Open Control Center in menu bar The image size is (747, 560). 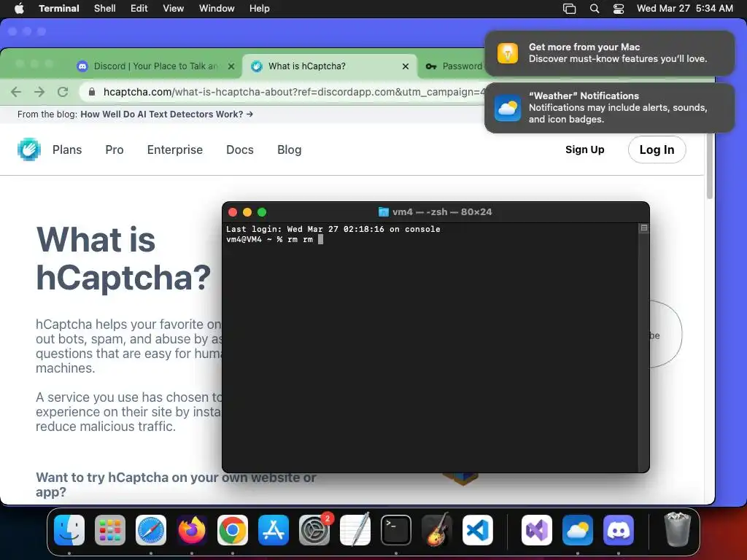[619, 9]
